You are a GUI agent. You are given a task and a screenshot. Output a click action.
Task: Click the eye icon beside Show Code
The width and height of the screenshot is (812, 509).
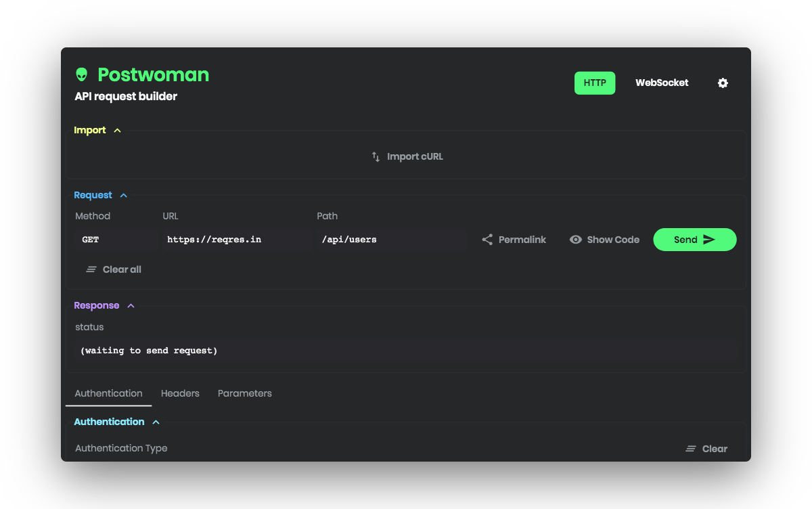tap(576, 240)
